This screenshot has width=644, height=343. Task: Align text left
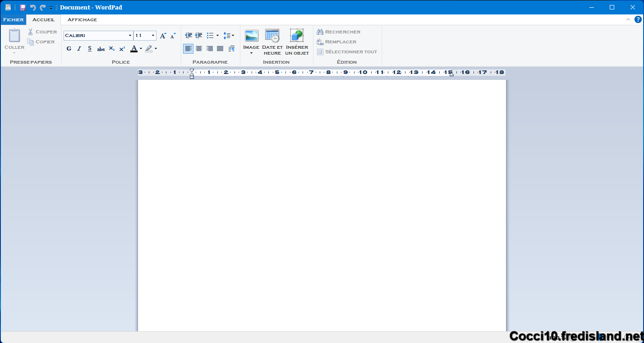point(189,49)
